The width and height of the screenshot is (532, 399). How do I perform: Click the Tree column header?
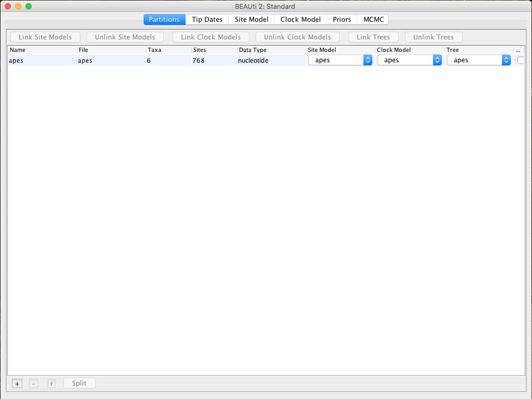[x=479, y=50]
